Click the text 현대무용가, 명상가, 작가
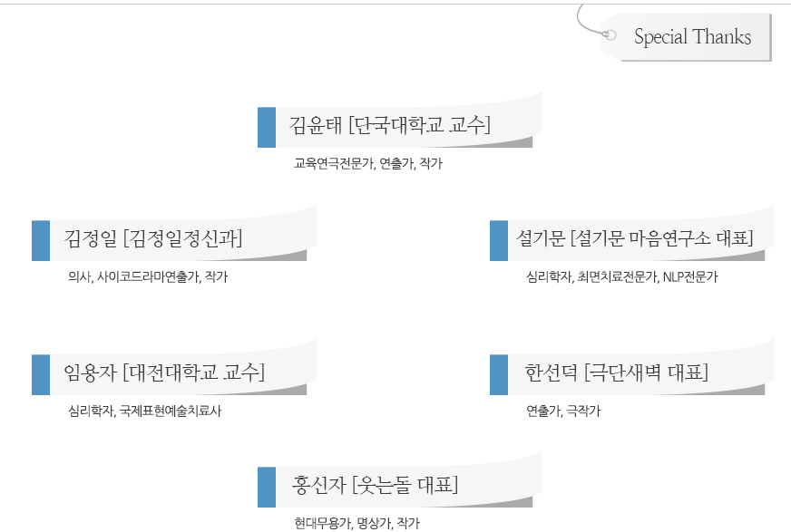The height and width of the screenshot is (532, 791). pyautogui.click(x=356, y=523)
